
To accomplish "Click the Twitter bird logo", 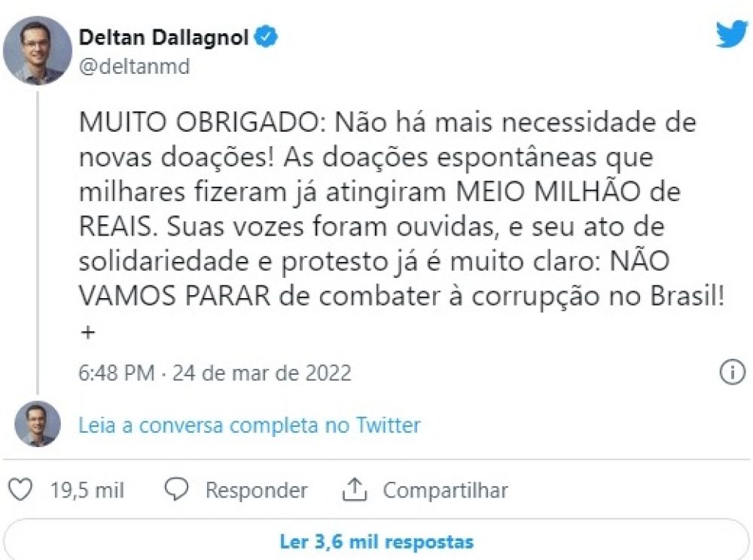I will (731, 35).
